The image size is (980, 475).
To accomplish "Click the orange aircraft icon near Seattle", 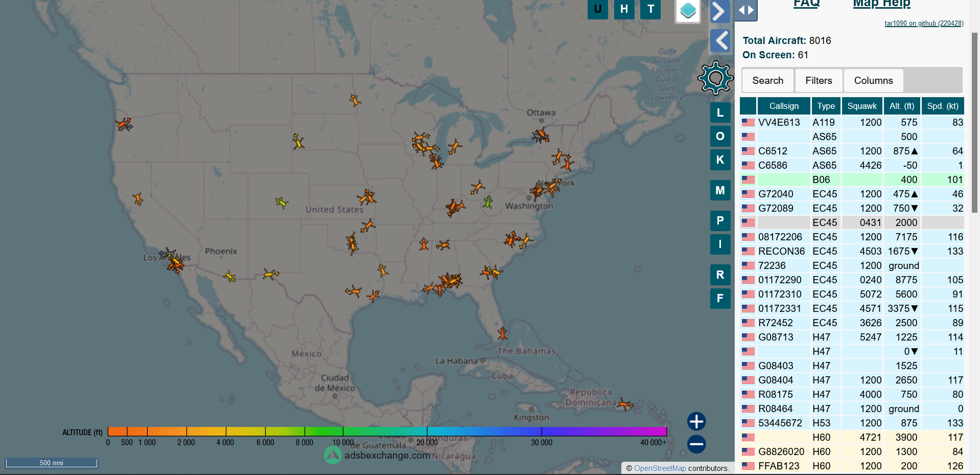I will pos(124,124).
